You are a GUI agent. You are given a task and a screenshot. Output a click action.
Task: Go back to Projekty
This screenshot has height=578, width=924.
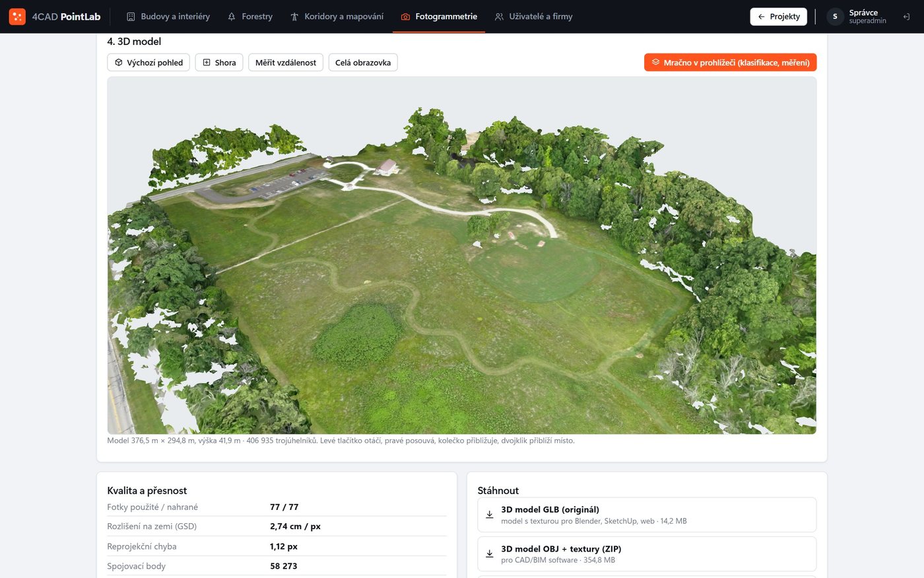tap(779, 17)
